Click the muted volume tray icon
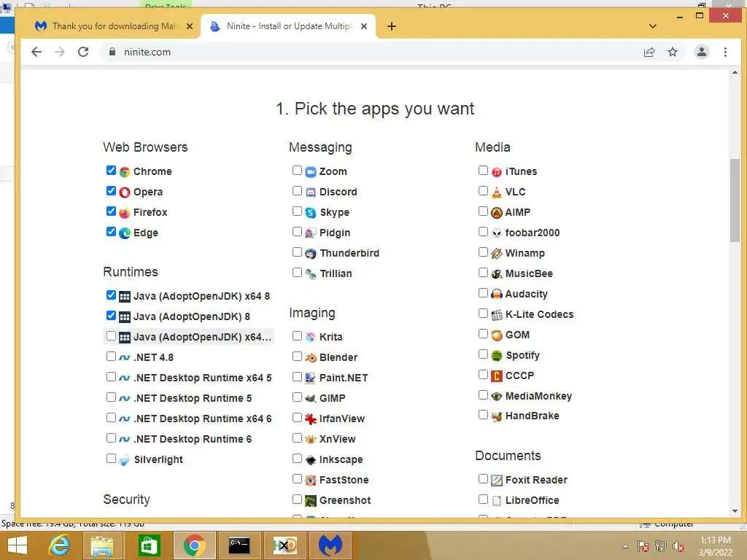Image resolution: width=747 pixels, height=560 pixels. point(678,546)
